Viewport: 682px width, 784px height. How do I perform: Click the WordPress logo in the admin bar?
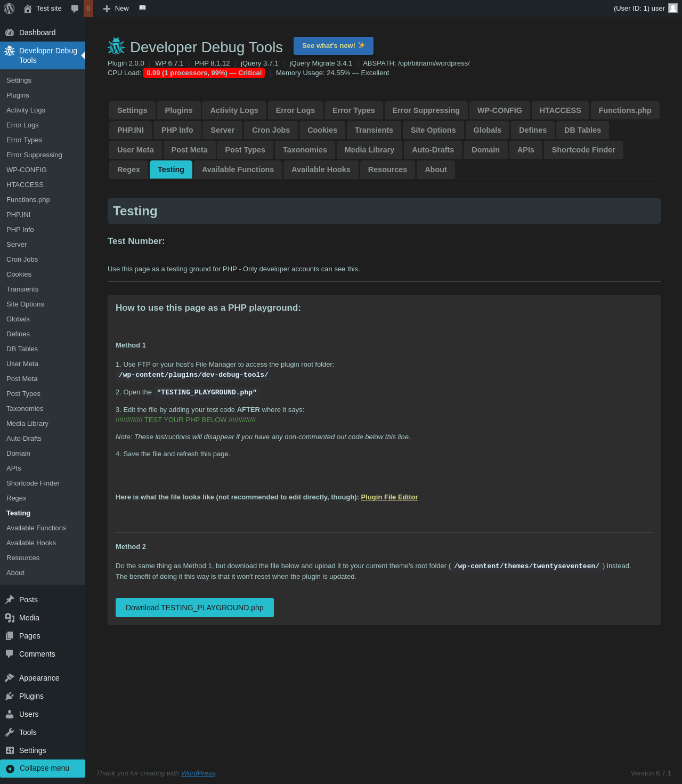point(9,9)
